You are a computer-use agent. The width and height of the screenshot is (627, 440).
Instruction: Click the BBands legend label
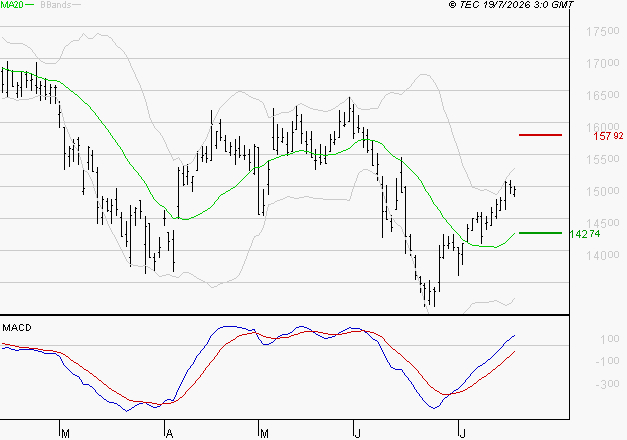56,5
